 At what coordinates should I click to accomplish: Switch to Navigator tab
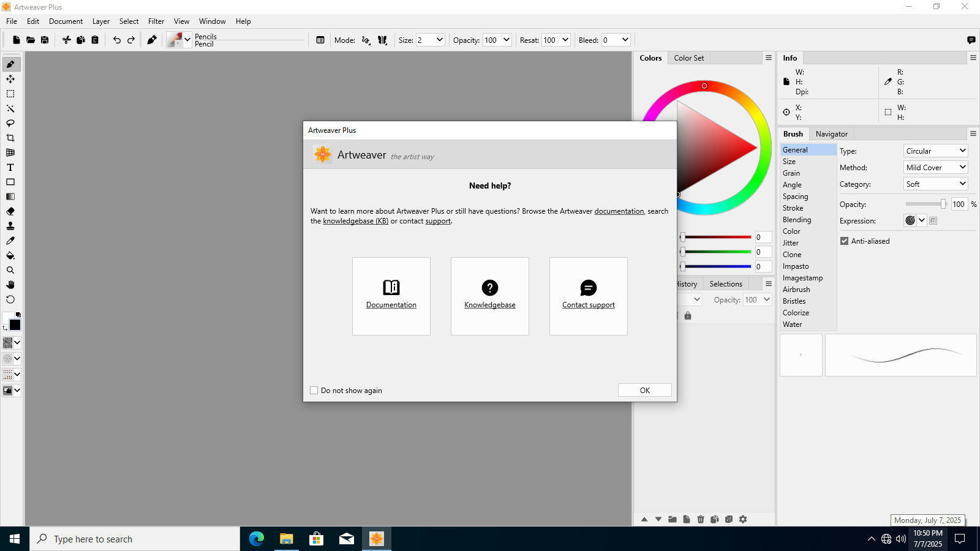(x=832, y=134)
